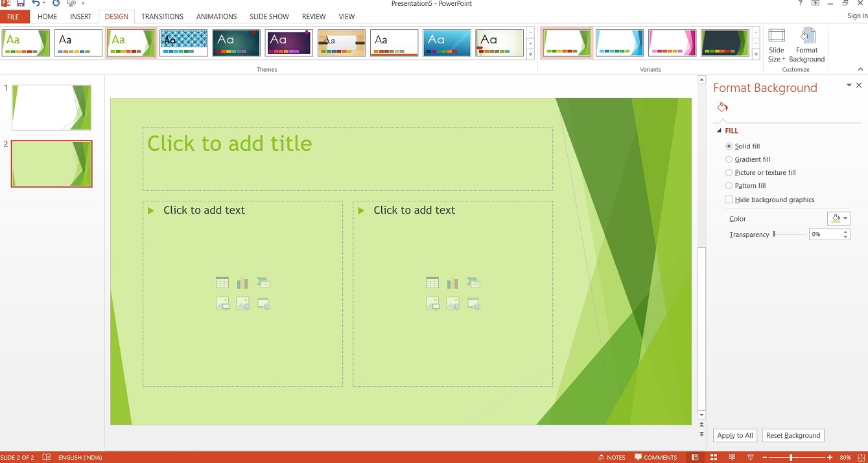Click the Fill paint bucket icon
This screenshot has width=868, height=463.
click(x=722, y=107)
